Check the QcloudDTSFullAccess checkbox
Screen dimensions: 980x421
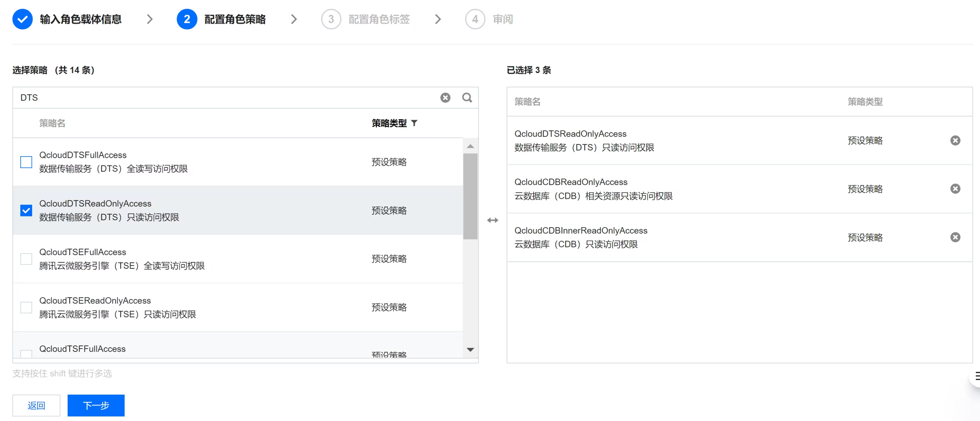coord(26,162)
